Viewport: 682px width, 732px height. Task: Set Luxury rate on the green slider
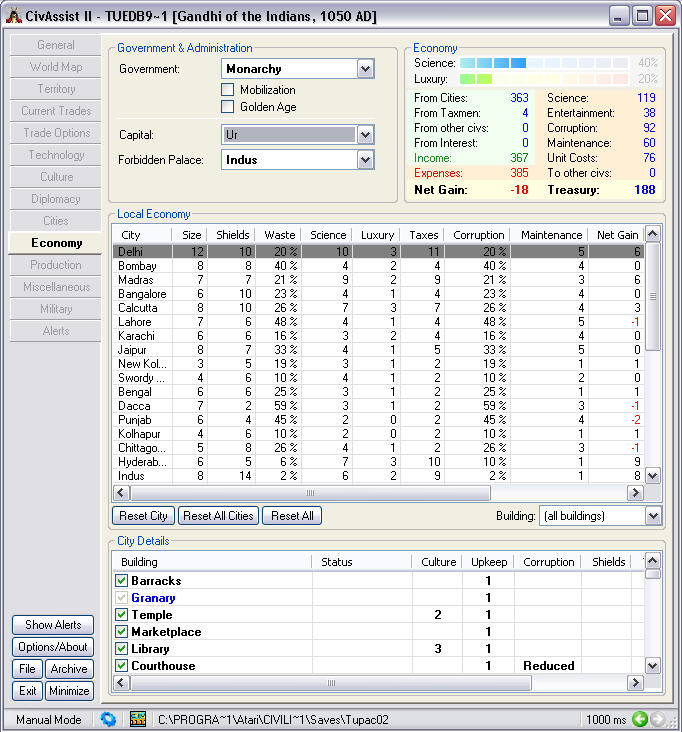coord(544,79)
